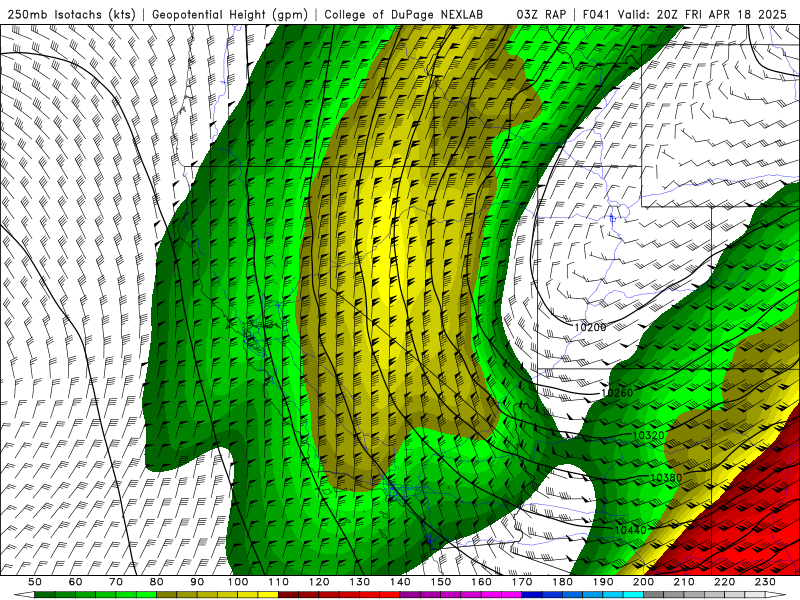Click the cyan color bar segment before 200
Image resolution: width=800 pixels, height=600 pixels.
[633, 595]
